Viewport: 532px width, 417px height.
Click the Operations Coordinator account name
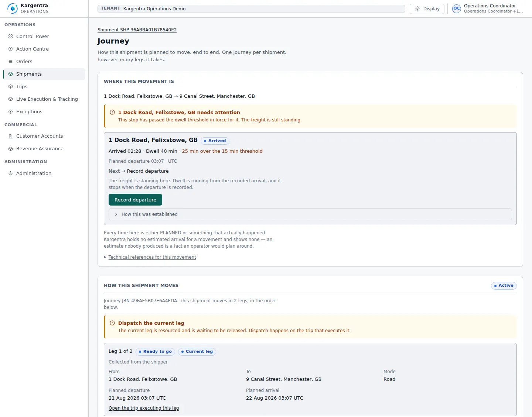pyautogui.click(x=490, y=6)
